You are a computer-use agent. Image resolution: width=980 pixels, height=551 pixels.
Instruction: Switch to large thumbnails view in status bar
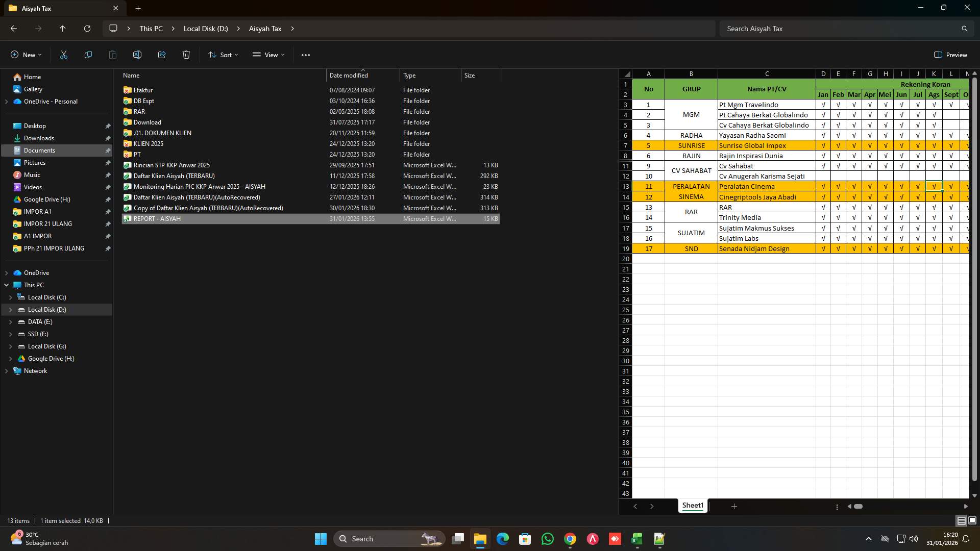click(972, 520)
